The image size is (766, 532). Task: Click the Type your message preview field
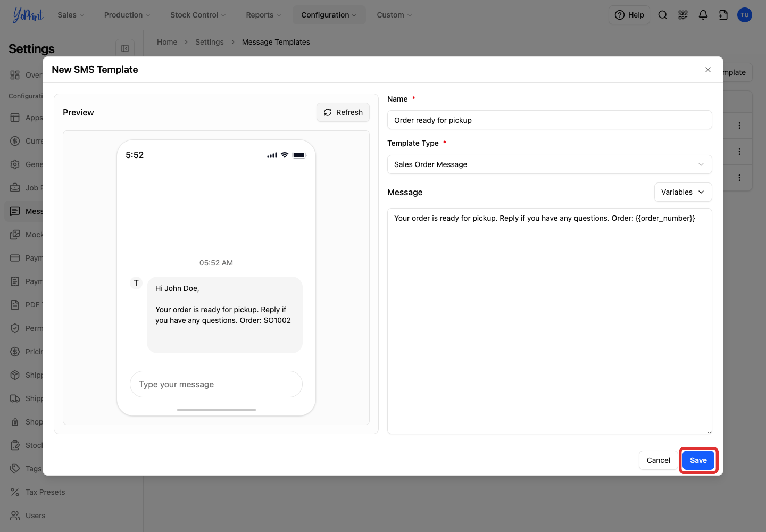[216, 384]
